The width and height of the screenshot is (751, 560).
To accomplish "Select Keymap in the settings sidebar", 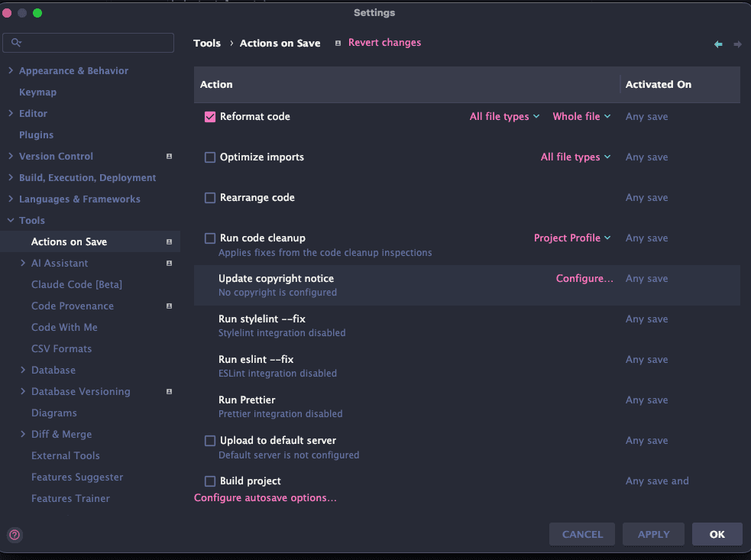I will coord(37,92).
